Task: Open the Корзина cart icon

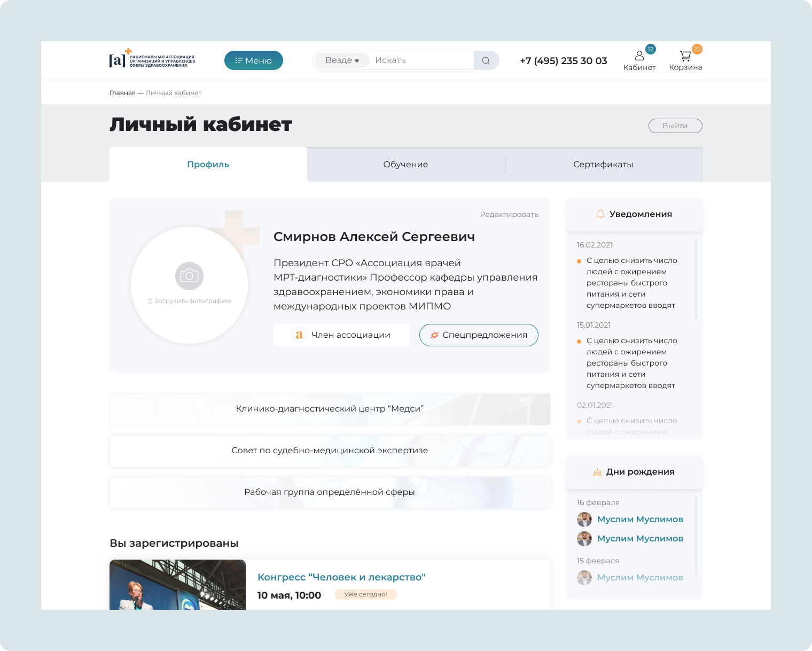Action: (685, 56)
